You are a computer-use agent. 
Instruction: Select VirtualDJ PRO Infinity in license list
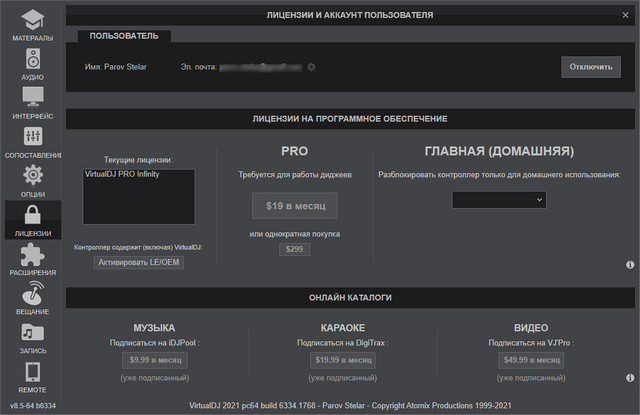(123, 175)
